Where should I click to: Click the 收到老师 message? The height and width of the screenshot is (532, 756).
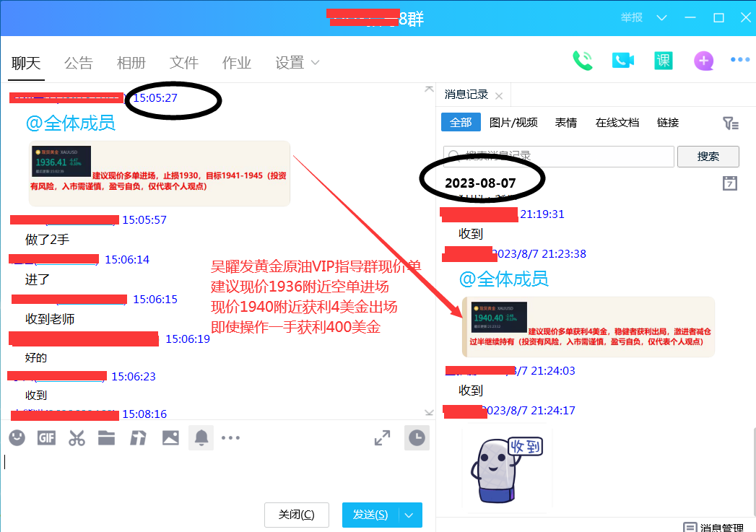click(x=50, y=319)
